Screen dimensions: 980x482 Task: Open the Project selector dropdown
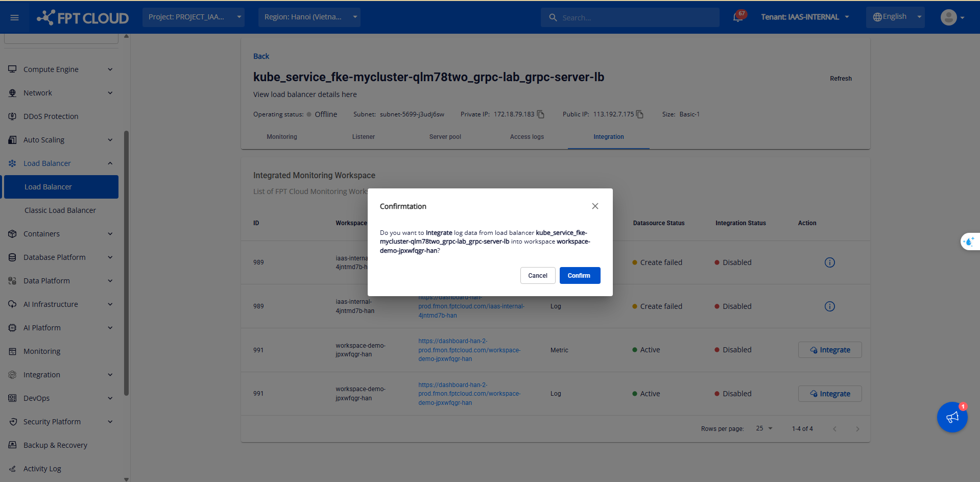[194, 17]
